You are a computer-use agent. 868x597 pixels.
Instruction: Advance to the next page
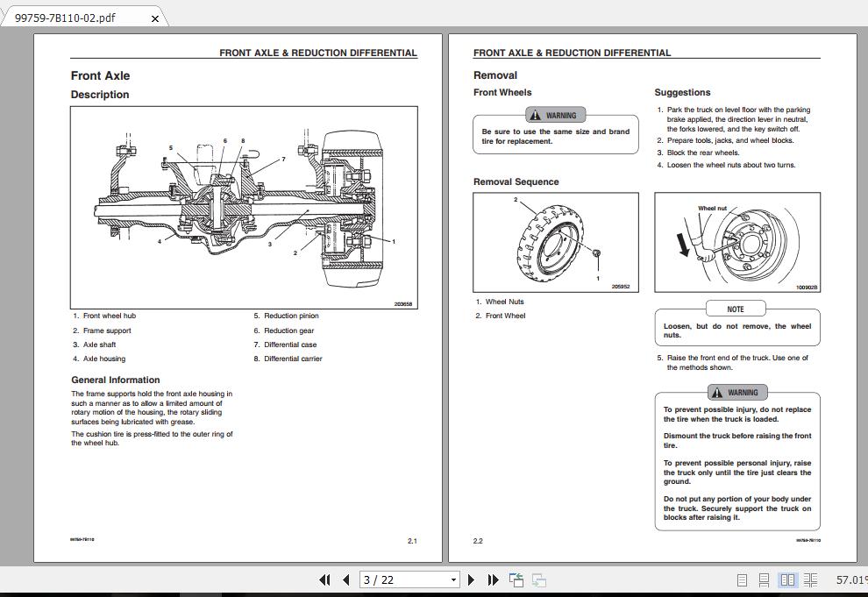point(471,579)
